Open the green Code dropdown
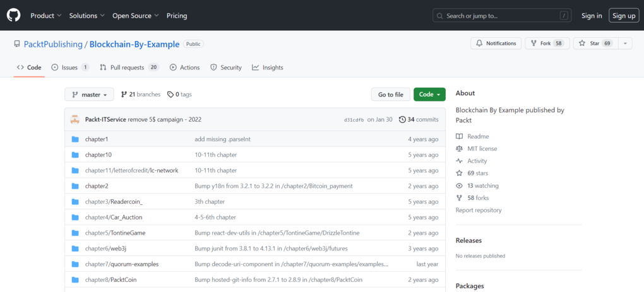This screenshot has width=644, height=292. [x=429, y=95]
